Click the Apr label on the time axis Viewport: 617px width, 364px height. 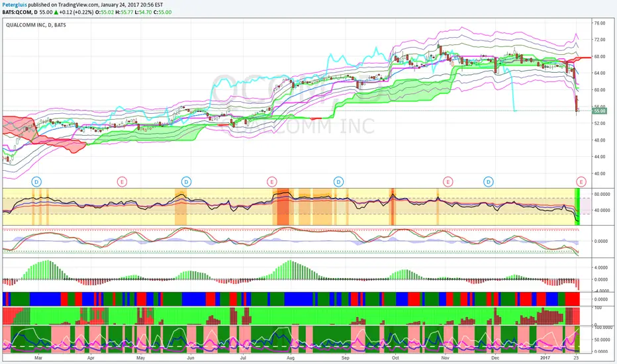[x=91, y=358]
